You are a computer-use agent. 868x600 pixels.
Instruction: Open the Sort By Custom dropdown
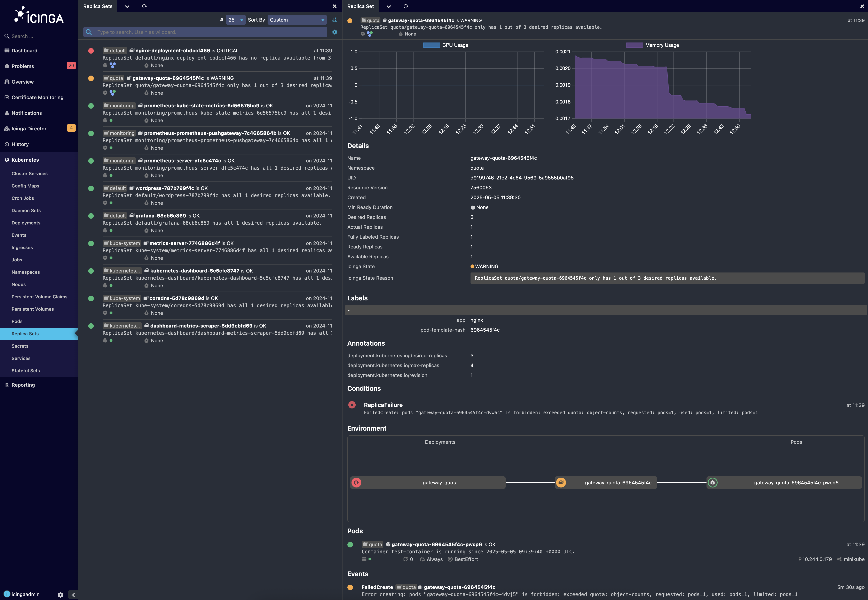click(x=297, y=20)
